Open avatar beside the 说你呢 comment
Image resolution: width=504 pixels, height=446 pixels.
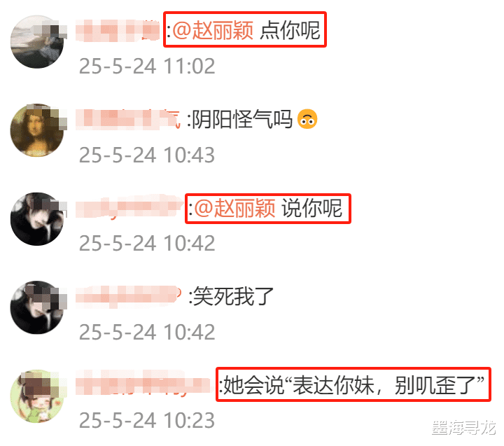37,219
